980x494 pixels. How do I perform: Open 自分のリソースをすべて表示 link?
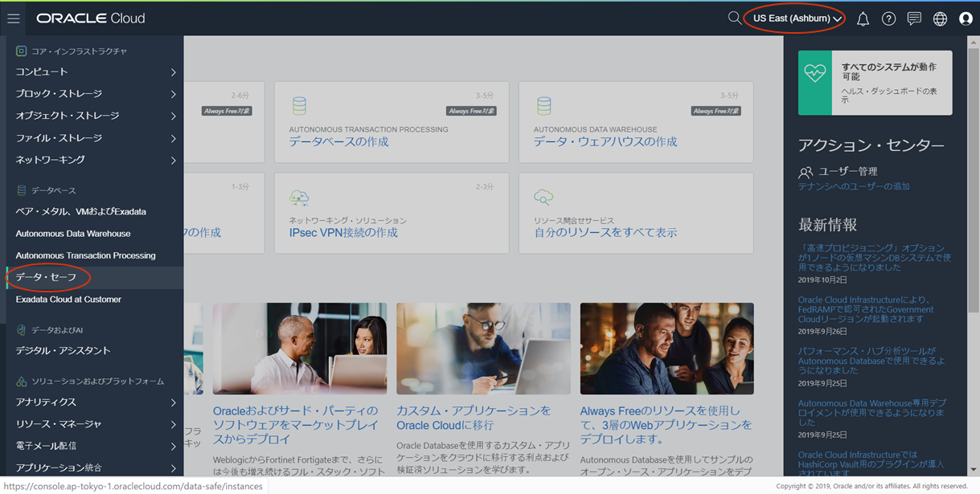(605, 232)
